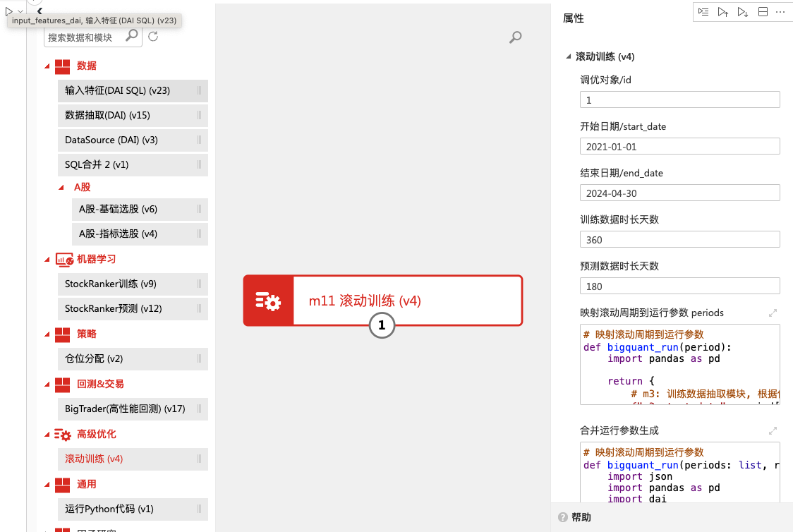
Task: Execute cell and above icon
Action: [x=722, y=12]
